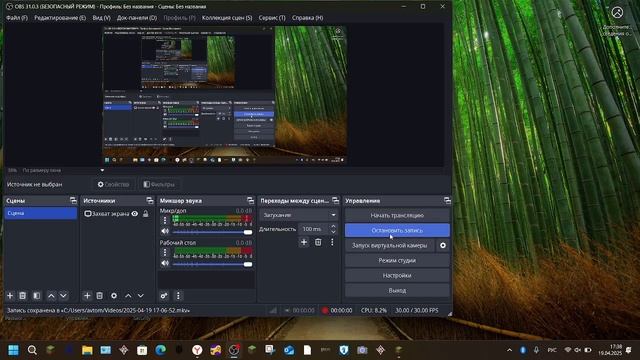Toggle lock on Захват экрана source

(146, 213)
